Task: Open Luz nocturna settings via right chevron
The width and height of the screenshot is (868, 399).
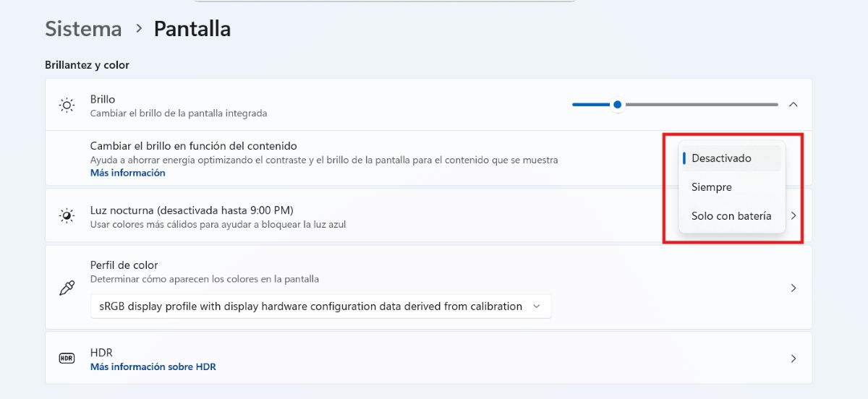Action: click(x=793, y=216)
